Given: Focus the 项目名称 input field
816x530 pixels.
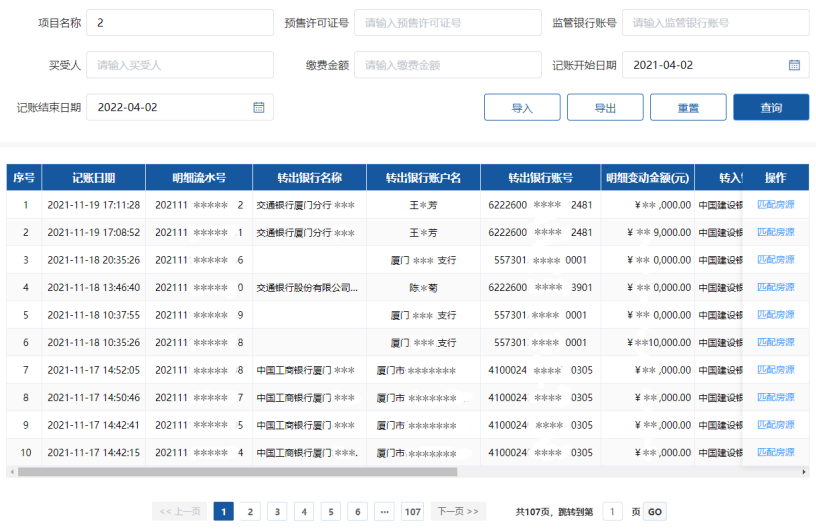Looking at the screenshot, I should point(180,22).
